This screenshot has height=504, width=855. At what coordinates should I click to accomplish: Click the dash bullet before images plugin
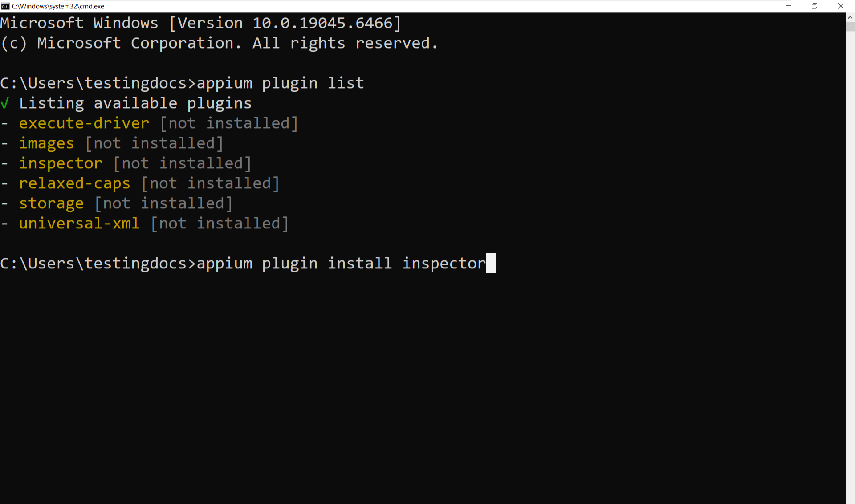5,143
